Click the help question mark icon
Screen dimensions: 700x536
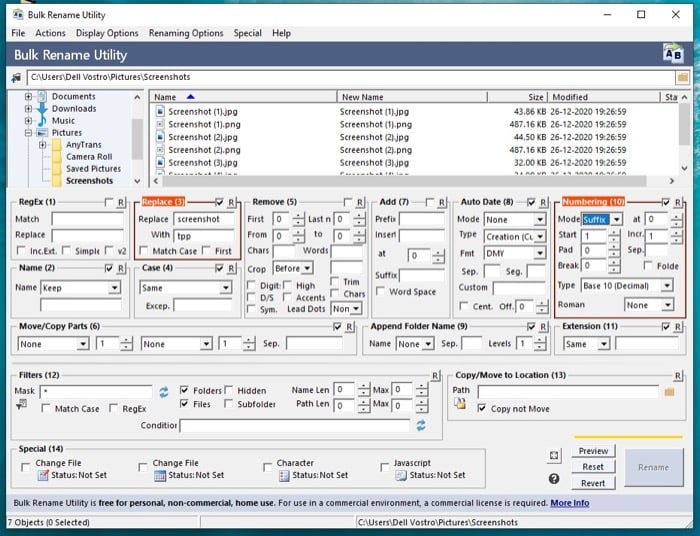(553, 478)
